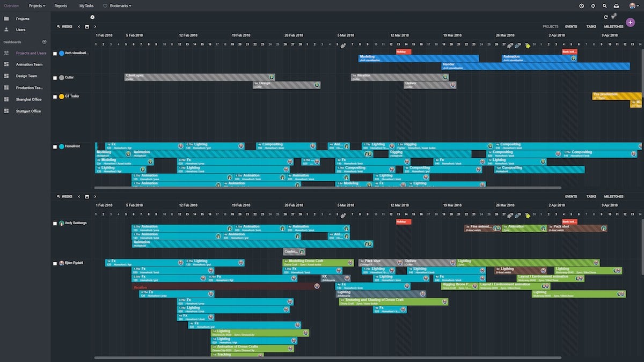The width and height of the screenshot is (644, 362).
Task: Open My Tasks from the top menu
Action: [86, 5]
